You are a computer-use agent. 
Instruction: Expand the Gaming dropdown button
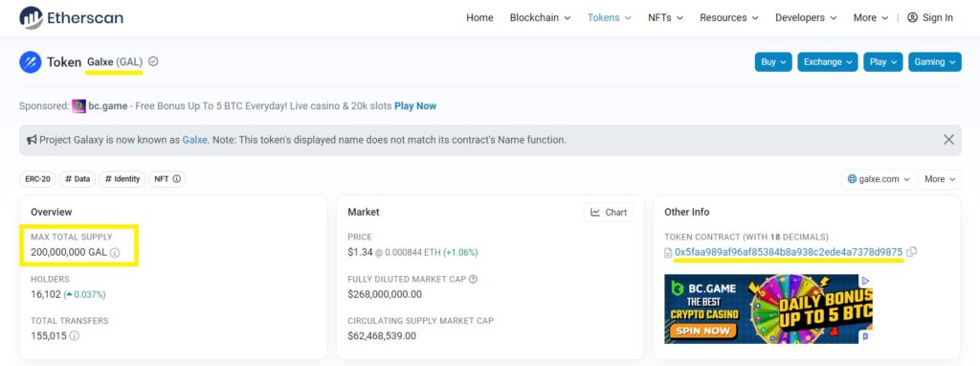click(935, 62)
